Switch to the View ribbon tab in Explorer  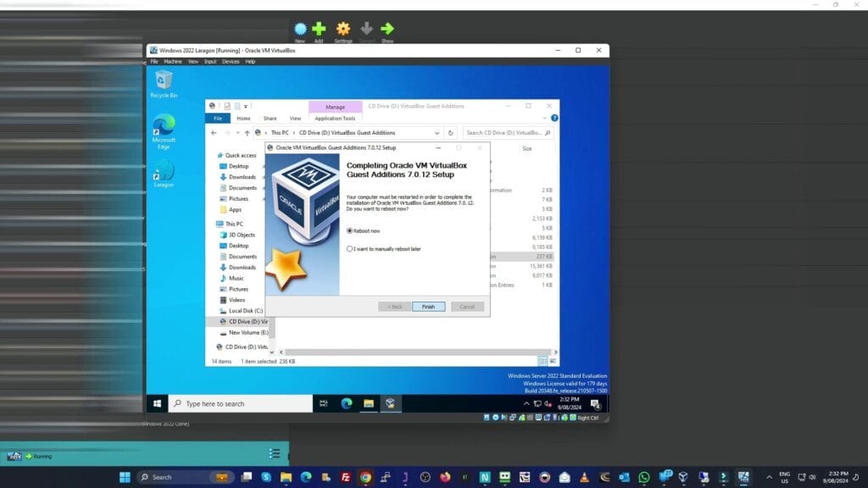point(295,119)
